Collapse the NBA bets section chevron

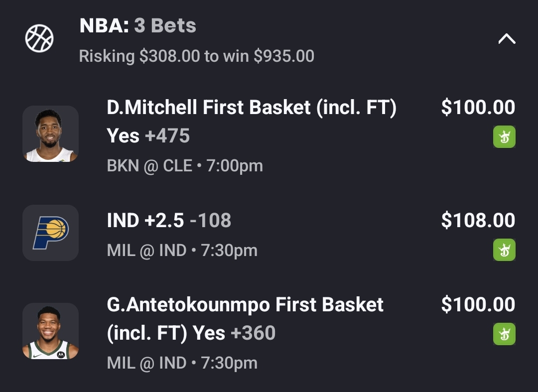click(x=507, y=39)
